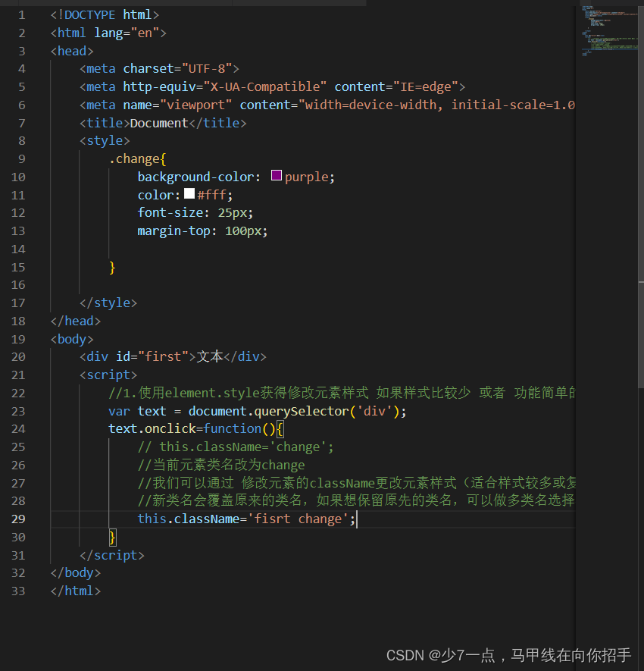Click the DOCTYPE html declaration
Image resolution: width=644 pixels, height=671 pixels.
[x=105, y=15]
